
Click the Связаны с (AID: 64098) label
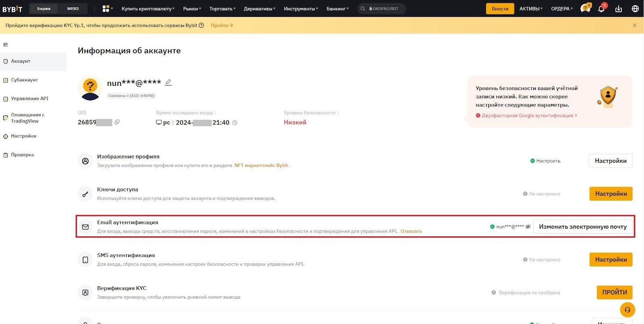[131, 96]
